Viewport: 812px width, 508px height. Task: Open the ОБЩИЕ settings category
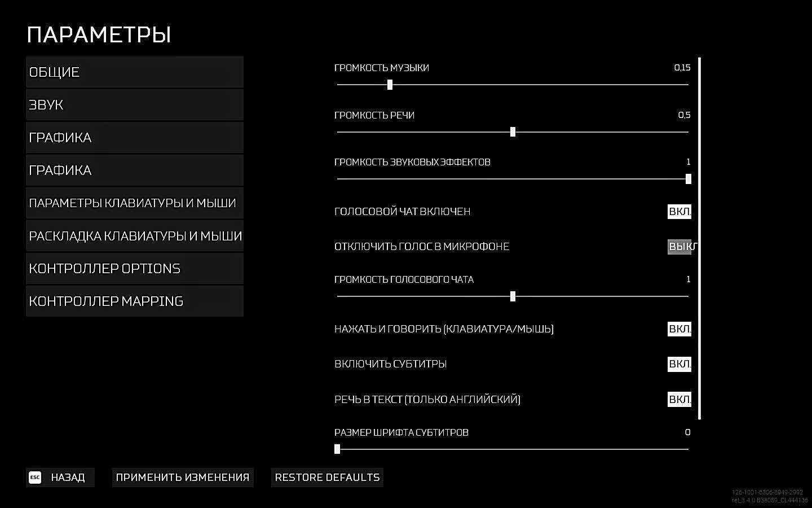pos(134,72)
